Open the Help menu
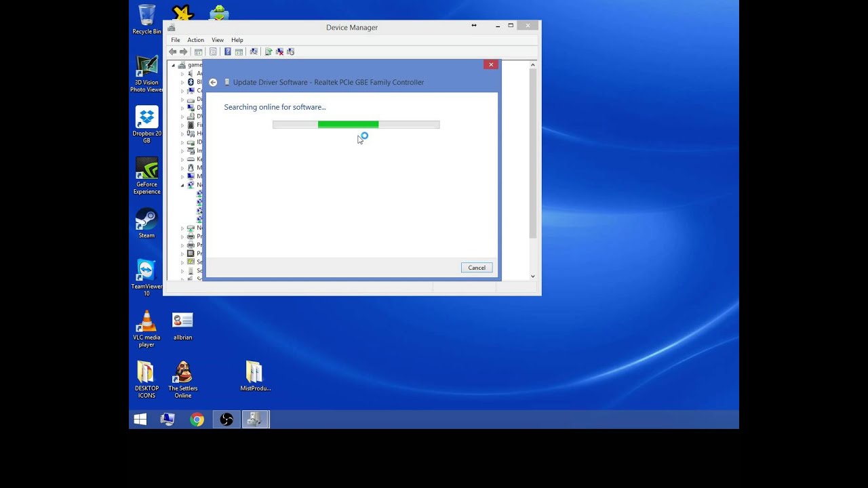868x488 pixels. coord(237,40)
